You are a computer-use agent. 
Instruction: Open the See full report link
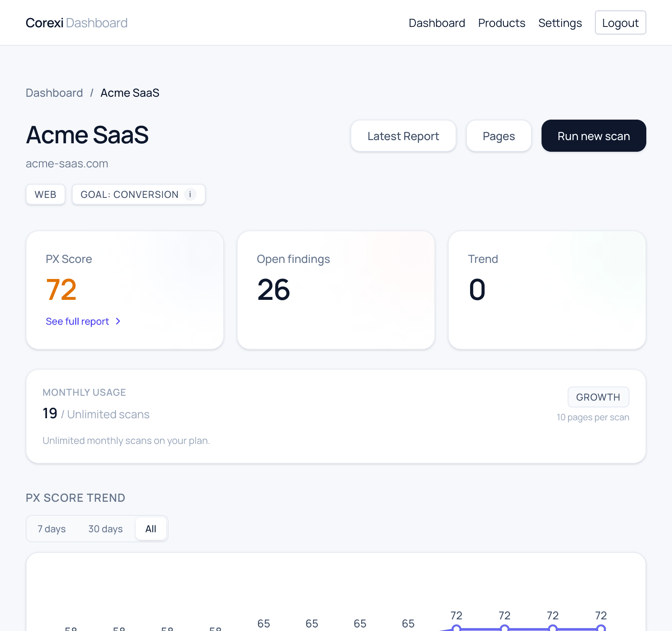coord(77,321)
